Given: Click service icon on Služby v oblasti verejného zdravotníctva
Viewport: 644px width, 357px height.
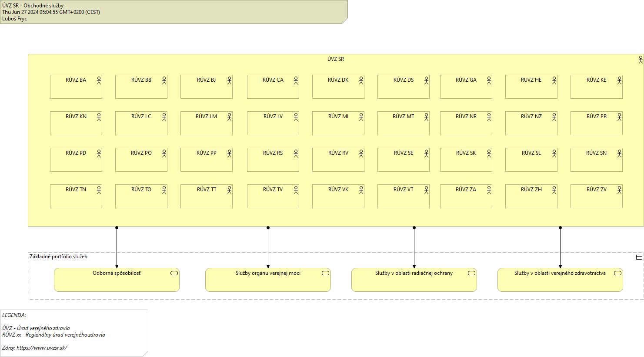Looking at the screenshot, I should pos(617,273).
